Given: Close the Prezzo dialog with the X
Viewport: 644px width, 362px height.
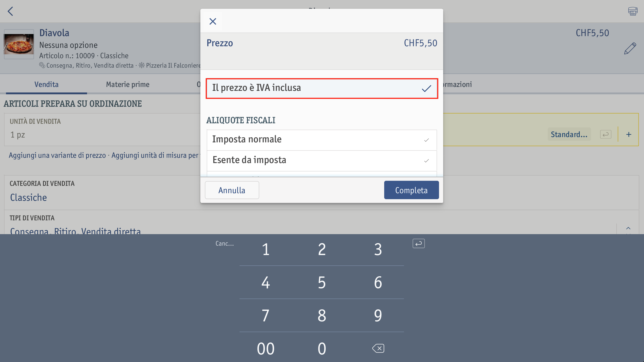Looking at the screenshot, I should 213,21.
